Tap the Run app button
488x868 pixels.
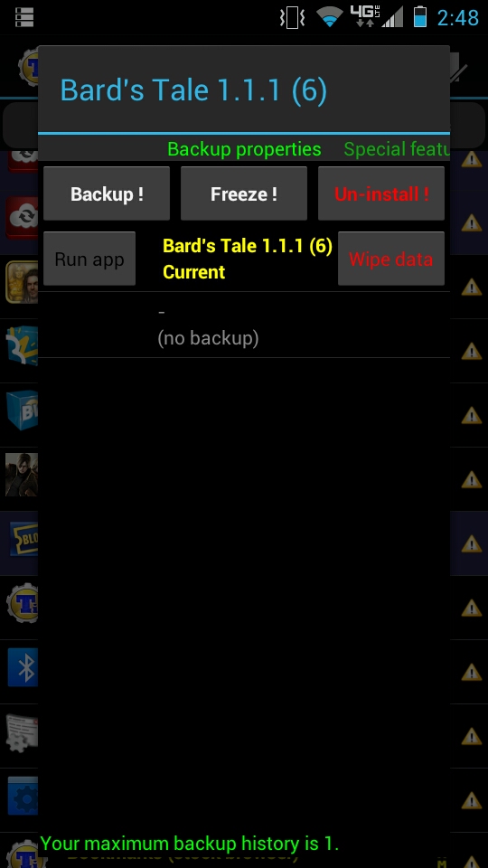point(89,259)
